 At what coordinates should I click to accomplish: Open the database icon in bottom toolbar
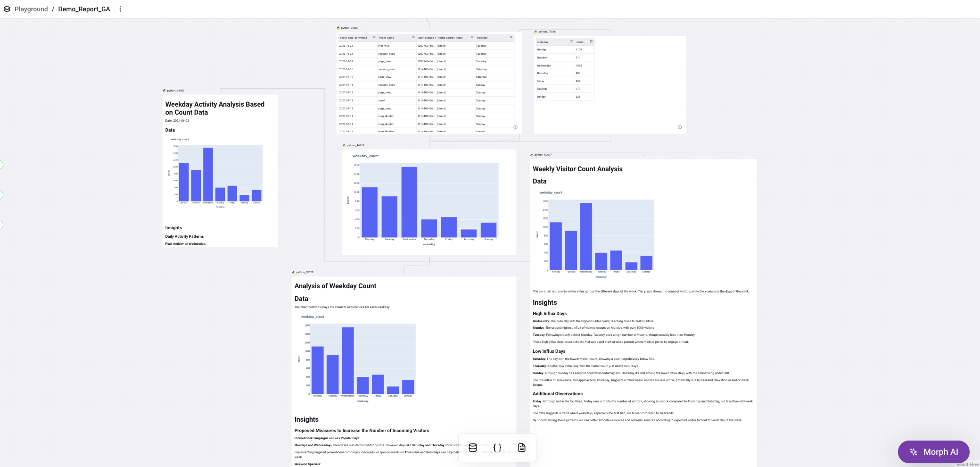pyautogui.click(x=473, y=448)
